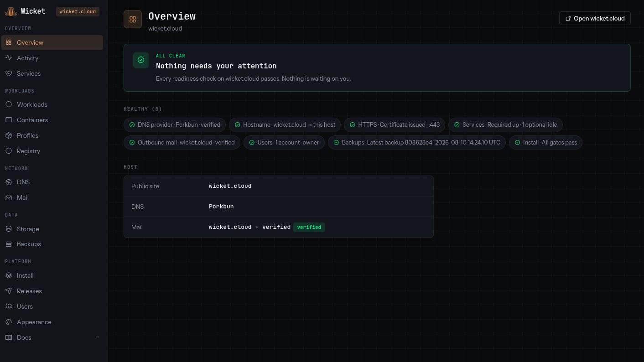Click the Porkbun DNS value

click(x=221, y=207)
